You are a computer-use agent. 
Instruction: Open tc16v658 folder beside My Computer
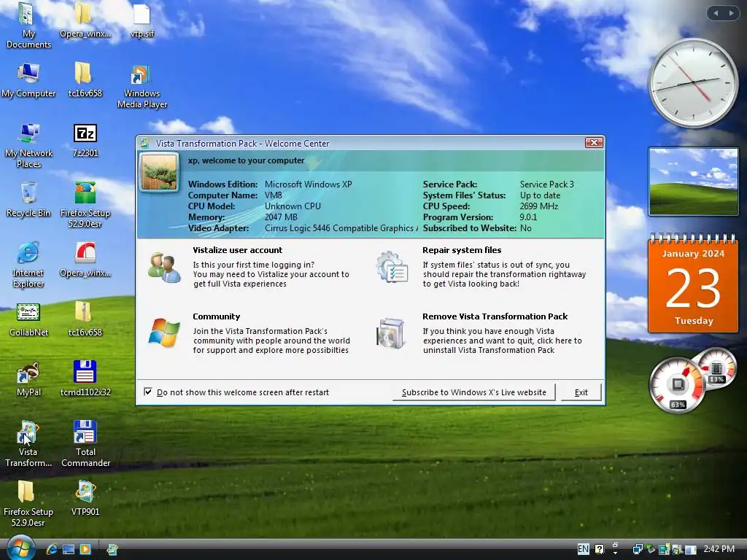pos(85,80)
